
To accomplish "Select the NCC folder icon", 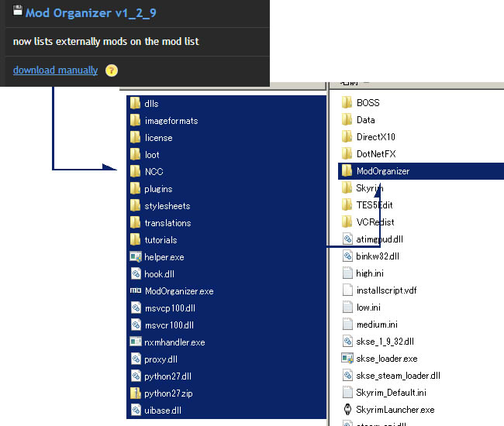I will pyautogui.click(x=135, y=171).
